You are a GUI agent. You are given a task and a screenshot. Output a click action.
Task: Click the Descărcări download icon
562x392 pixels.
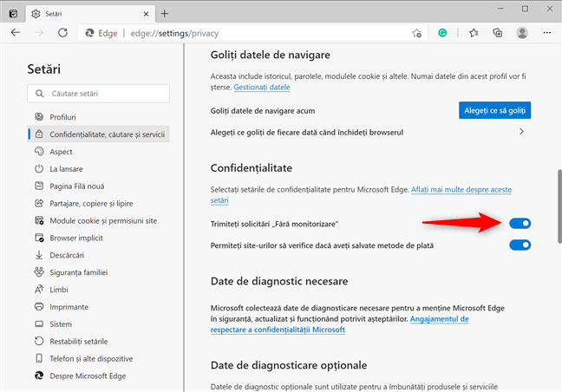click(x=39, y=255)
